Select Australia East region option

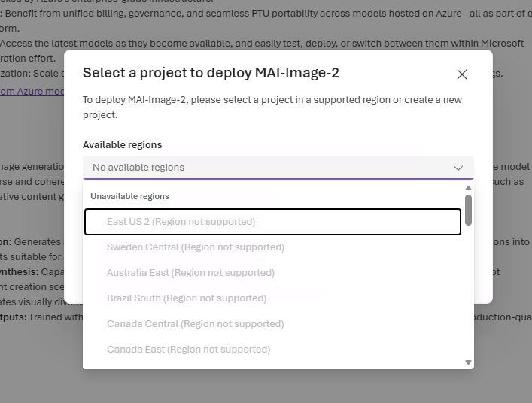tap(272, 273)
